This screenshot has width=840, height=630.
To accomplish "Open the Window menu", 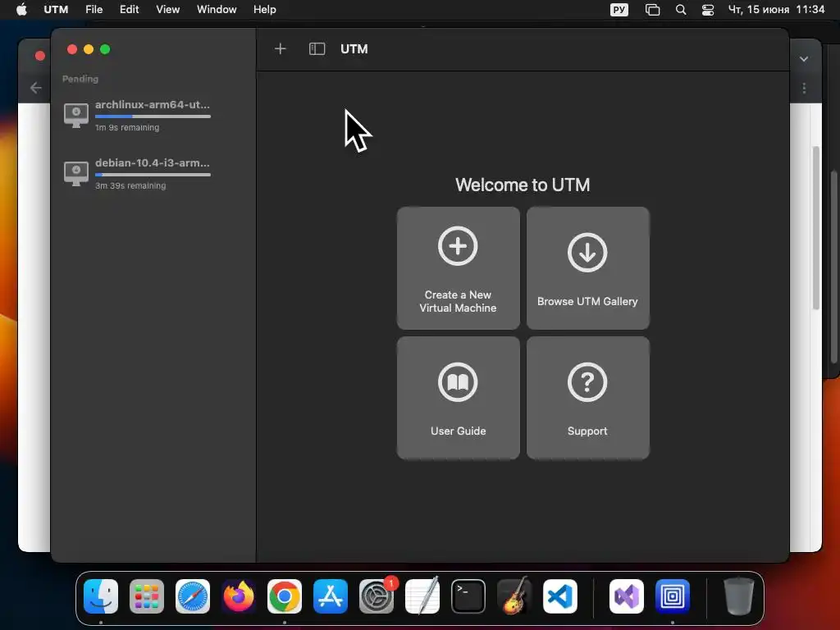I will tap(217, 10).
